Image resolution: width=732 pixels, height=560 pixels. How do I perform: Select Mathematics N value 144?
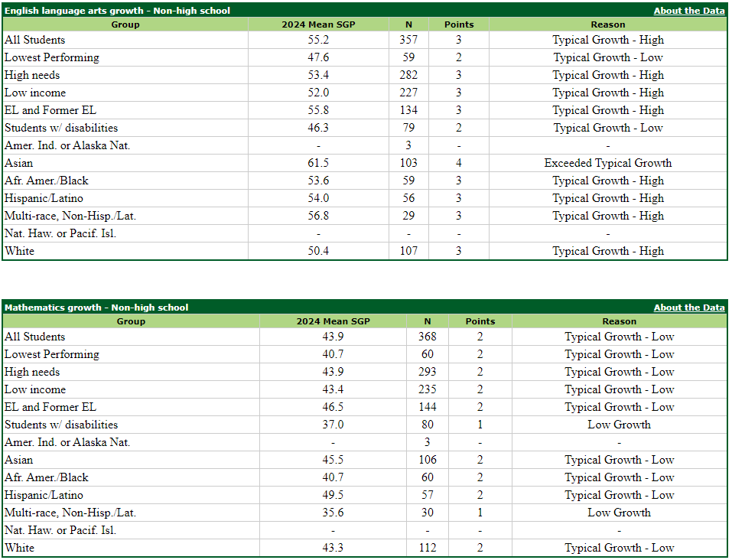tap(427, 407)
